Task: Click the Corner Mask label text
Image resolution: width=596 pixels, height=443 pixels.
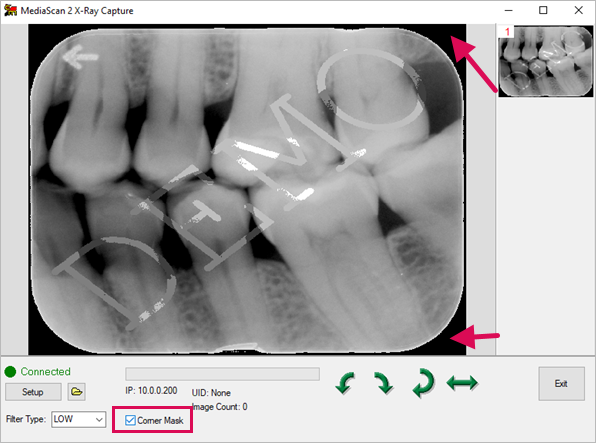Action: [x=160, y=421]
